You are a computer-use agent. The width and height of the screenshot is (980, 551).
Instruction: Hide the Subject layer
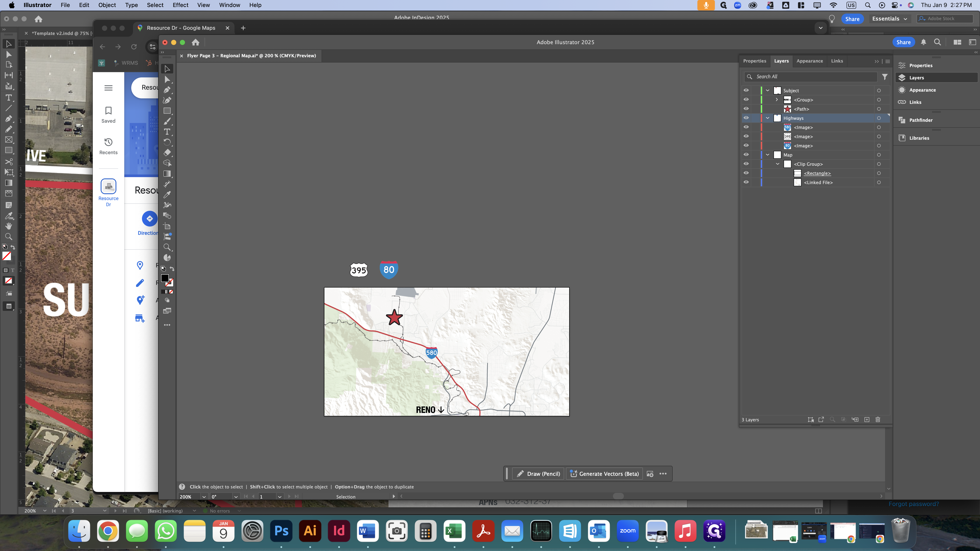tap(746, 91)
